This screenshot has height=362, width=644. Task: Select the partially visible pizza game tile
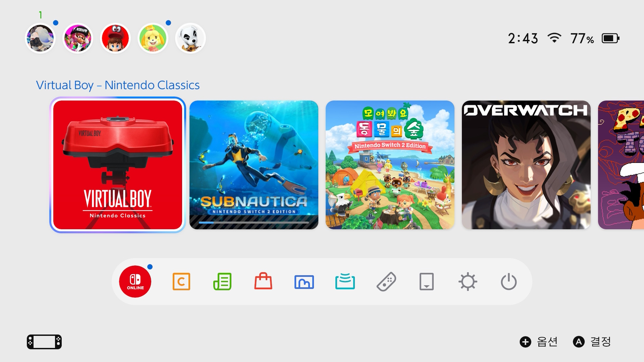(x=621, y=165)
